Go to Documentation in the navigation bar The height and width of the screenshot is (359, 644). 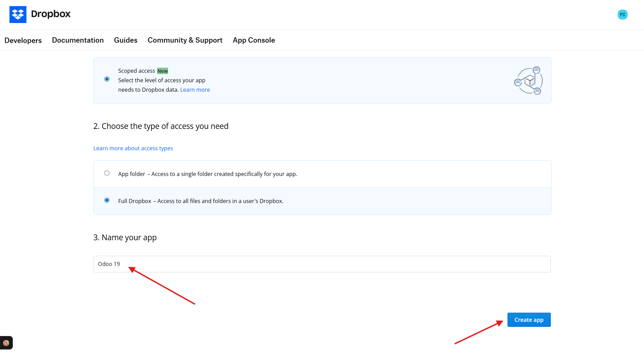pyautogui.click(x=78, y=40)
